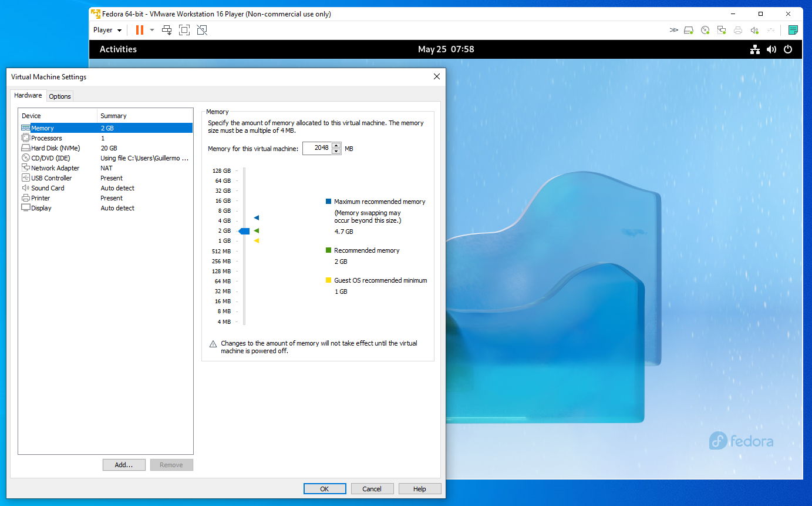
Task: Click the 'NAT' summary text
Action: (106, 168)
